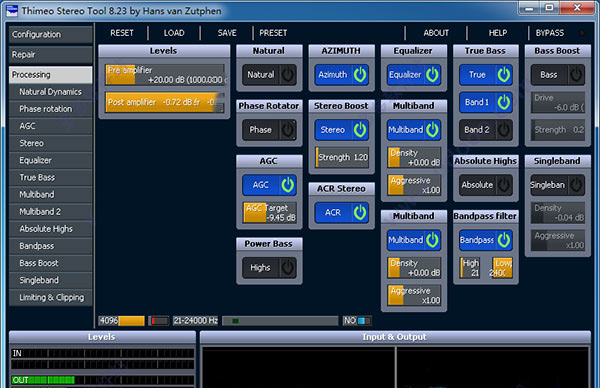The width and height of the screenshot is (600, 388).
Task: Click the red indicator beside the 4096 bar
Action: point(158,321)
